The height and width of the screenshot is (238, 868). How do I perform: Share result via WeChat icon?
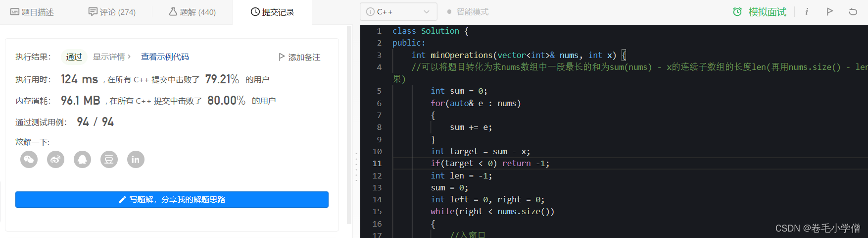pyautogui.click(x=29, y=159)
